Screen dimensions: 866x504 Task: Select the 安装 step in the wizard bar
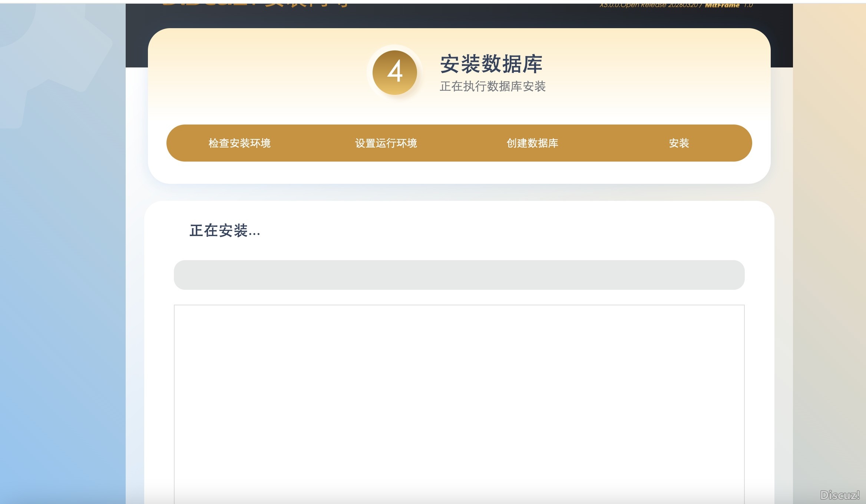point(680,143)
